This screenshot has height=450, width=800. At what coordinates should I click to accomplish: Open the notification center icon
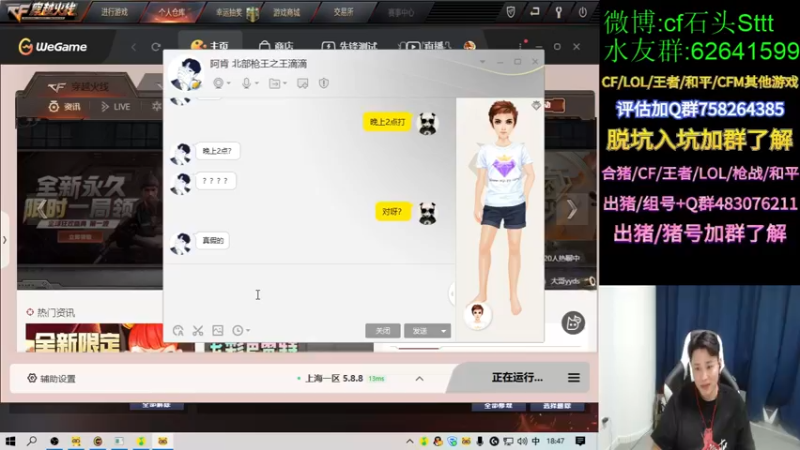580,441
